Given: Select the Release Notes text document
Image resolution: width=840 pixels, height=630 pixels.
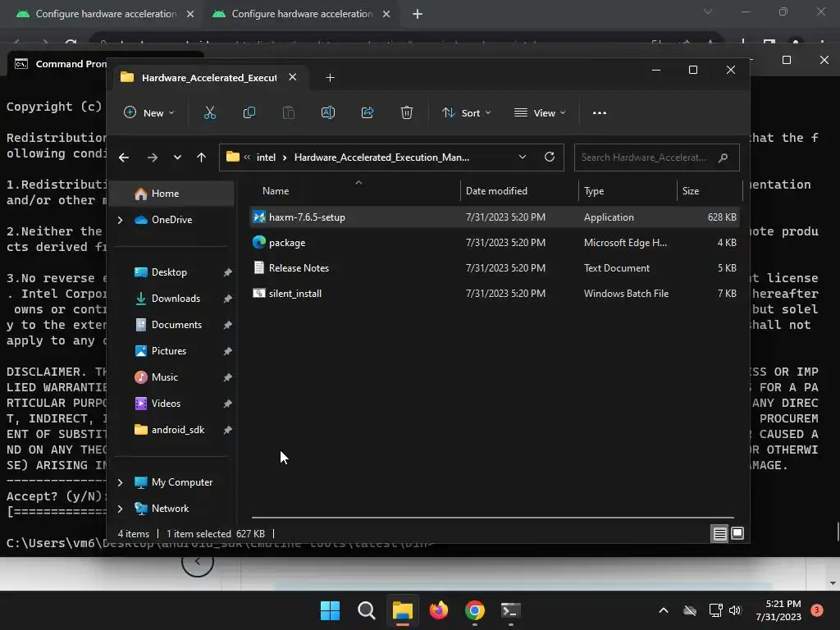Looking at the screenshot, I should (495, 268).
